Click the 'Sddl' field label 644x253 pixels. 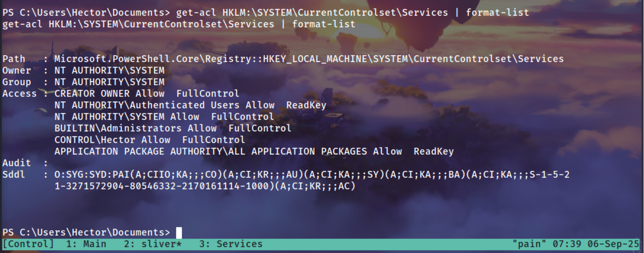pyautogui.click(x=14, y=175)
